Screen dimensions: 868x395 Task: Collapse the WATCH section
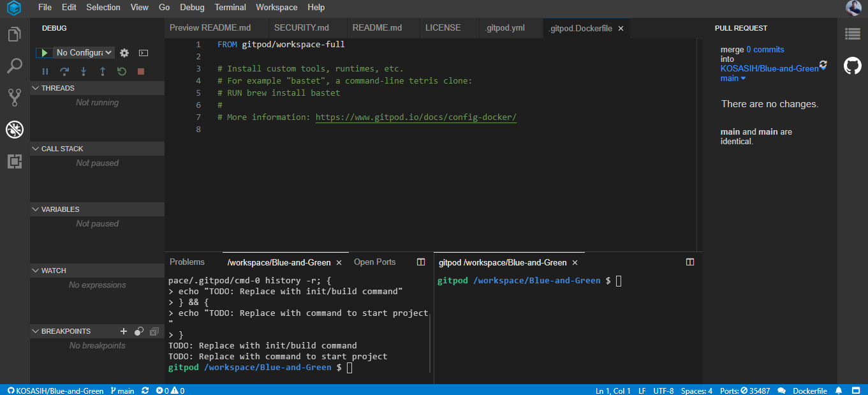97,271
